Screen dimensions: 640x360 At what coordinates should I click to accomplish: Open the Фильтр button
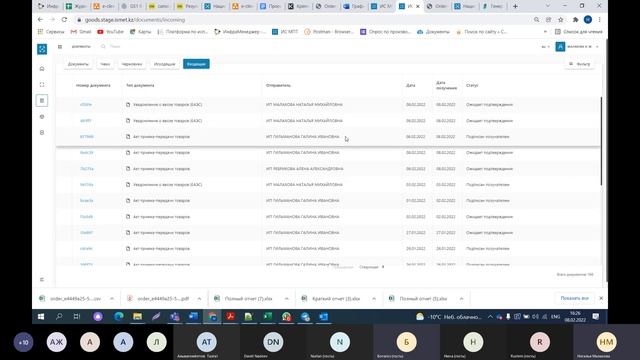point(580,64)
